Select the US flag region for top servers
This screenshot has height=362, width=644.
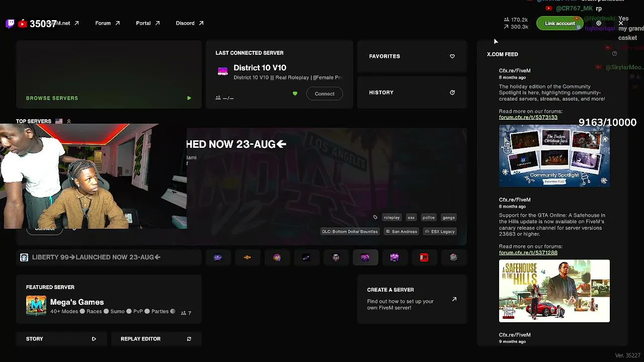(59, 121)
